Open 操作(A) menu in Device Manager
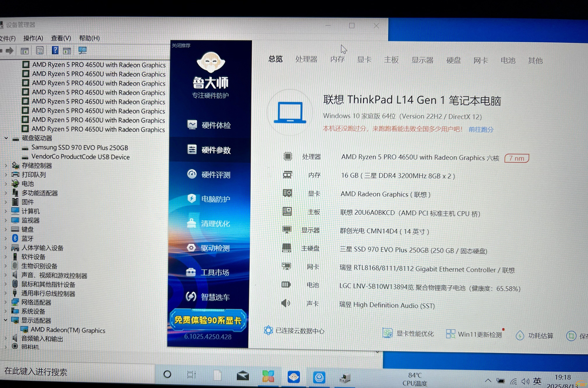Screen dimensions: 588x388 33,38
